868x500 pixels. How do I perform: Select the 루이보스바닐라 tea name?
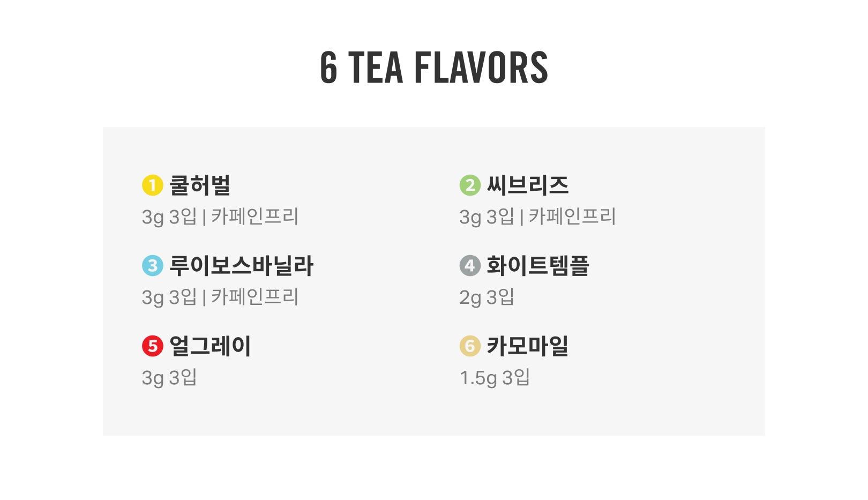point(241,265)
